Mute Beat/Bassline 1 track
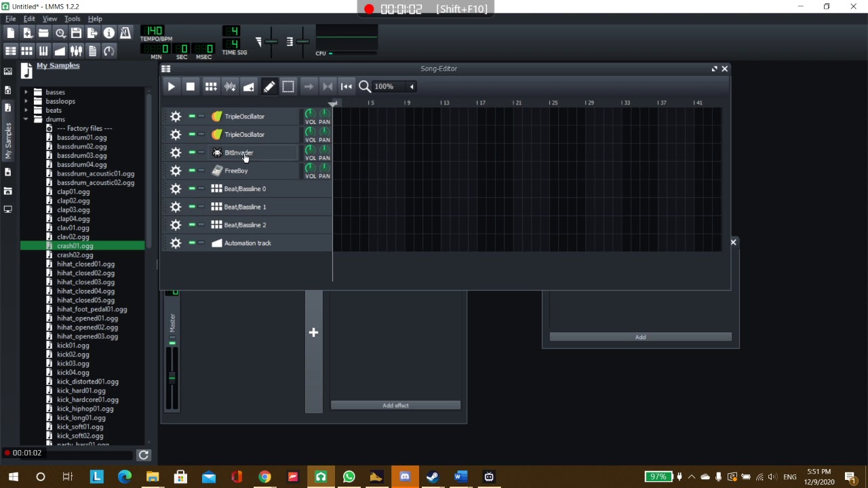This screenshot has width=868, height=488. (192, 207)
